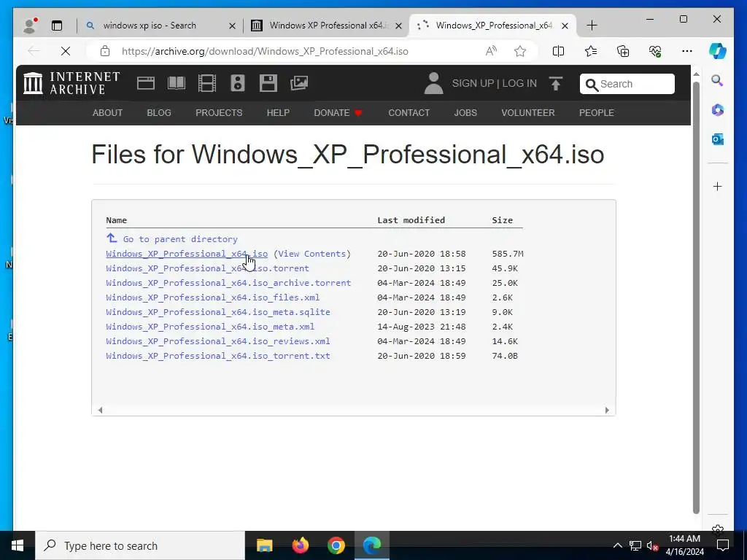The height and width of the screenshot is (560, 747).
Task: Open the PEOPLE menu item
Action: (x=597, y=113)
